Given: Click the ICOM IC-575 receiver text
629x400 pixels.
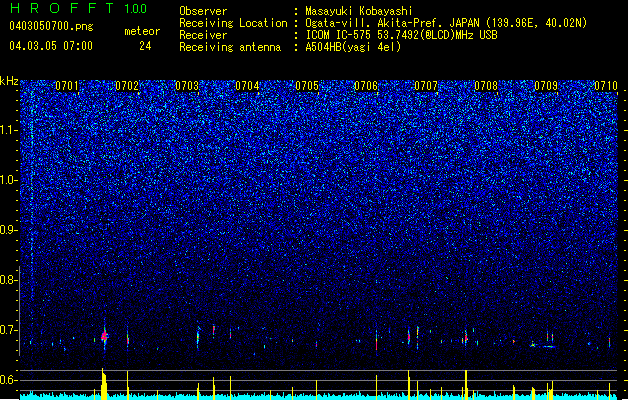Looking at the screenshot, I should pyautogui.click(x=401, y=35).
